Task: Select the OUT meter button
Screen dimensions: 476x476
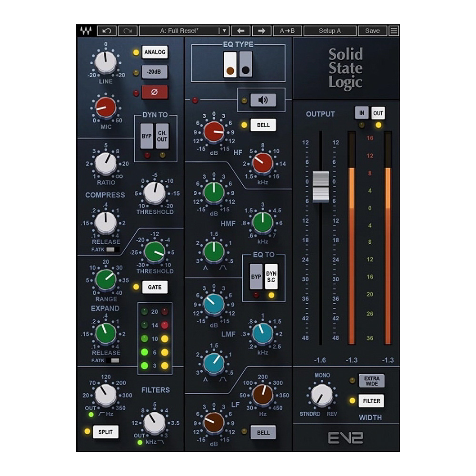Action: pos(378,113)
